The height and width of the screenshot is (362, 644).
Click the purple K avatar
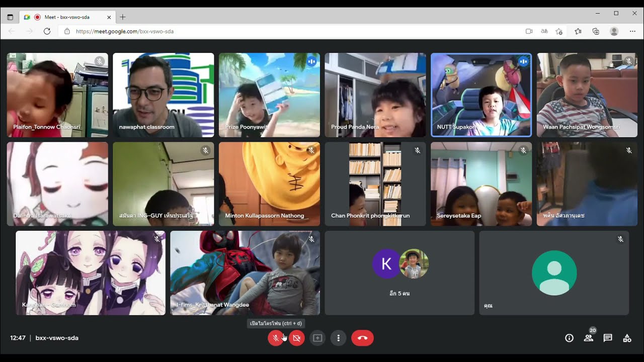coord(386,263)
